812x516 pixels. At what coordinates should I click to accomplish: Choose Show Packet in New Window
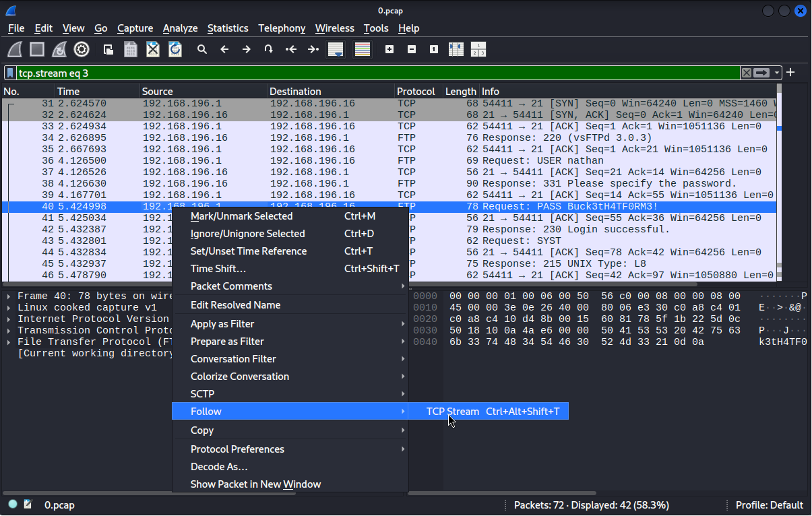pyautogui.click(x=290, y=484)
